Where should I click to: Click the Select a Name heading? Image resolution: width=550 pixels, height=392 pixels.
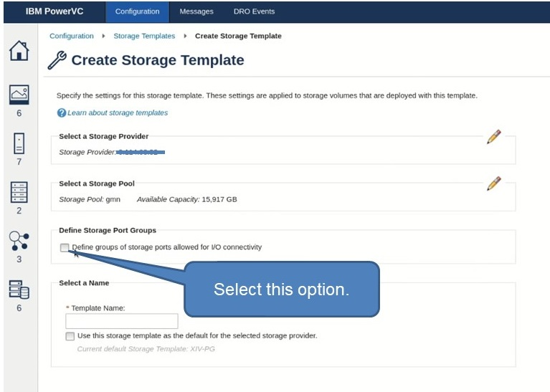pyautogui.click(x=84, y=283)
